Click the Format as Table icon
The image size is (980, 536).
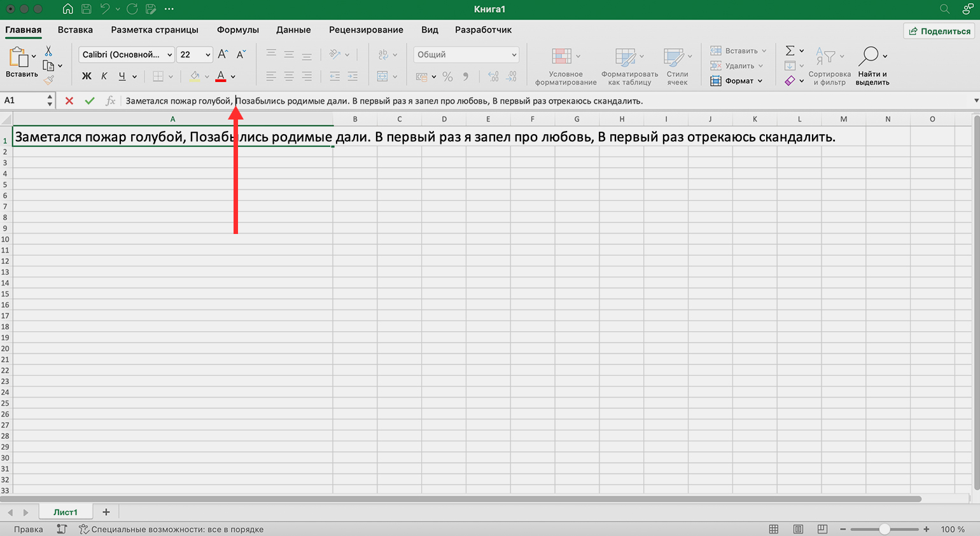[x=625, y=57]
